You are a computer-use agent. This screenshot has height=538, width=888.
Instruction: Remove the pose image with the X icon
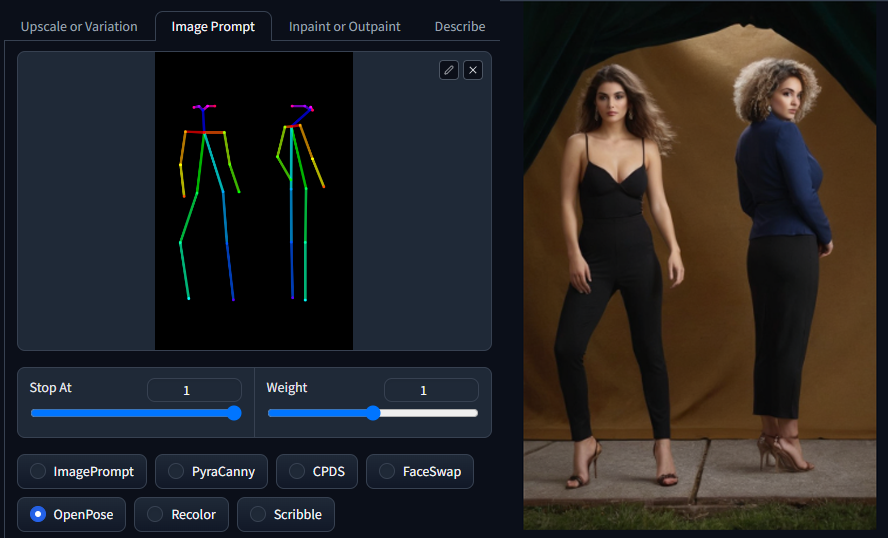tap(473, 70)
